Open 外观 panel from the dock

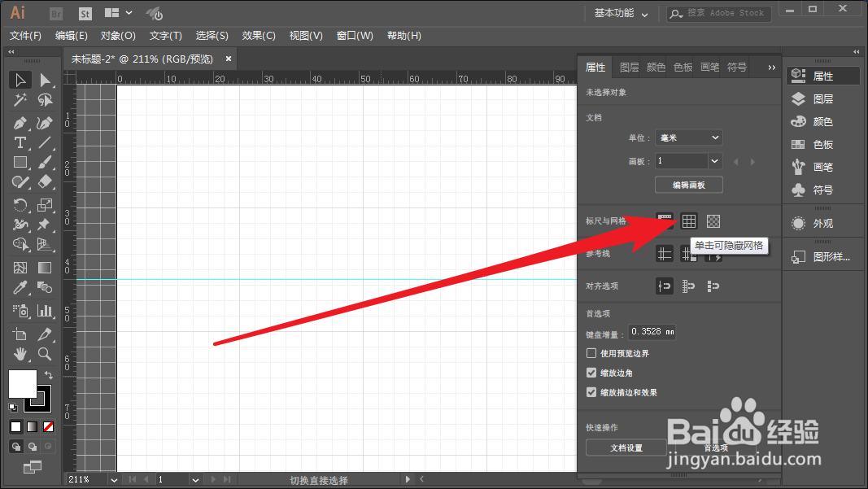(822, 223)
